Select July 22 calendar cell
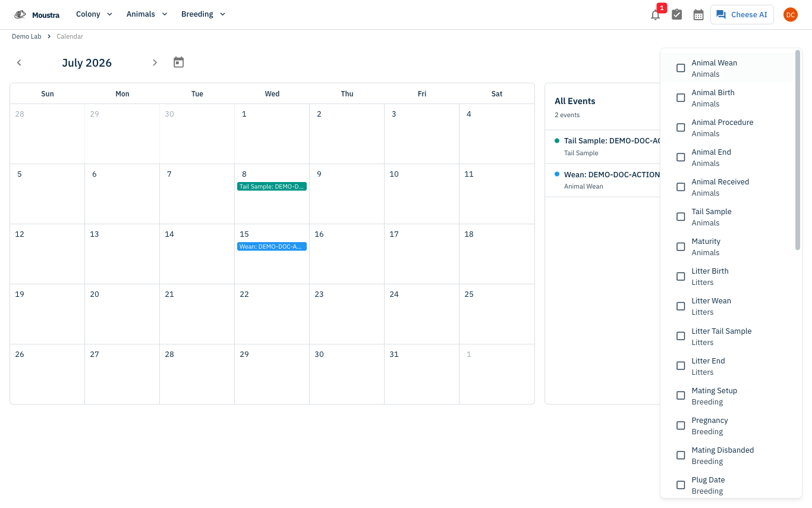The height and width of the screenshot is (508, 812). pos(272,314)
